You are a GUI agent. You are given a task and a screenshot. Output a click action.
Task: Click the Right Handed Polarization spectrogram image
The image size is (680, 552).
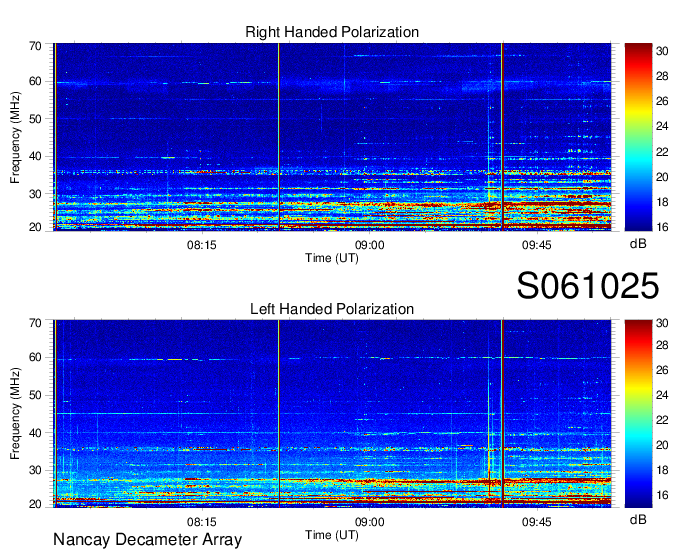click(x=332, y=137)
